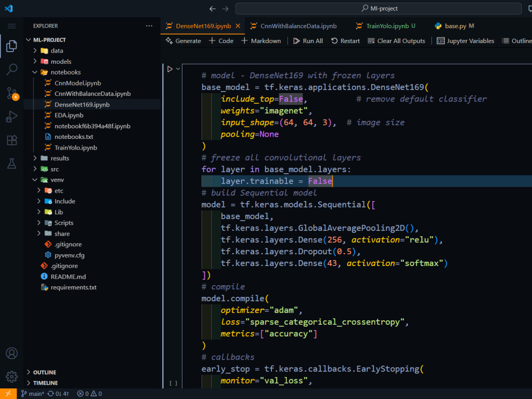The height and width of the screenshot is (399, 532).
Task: Expand the OUTLINE section
Action: (92, 372)
